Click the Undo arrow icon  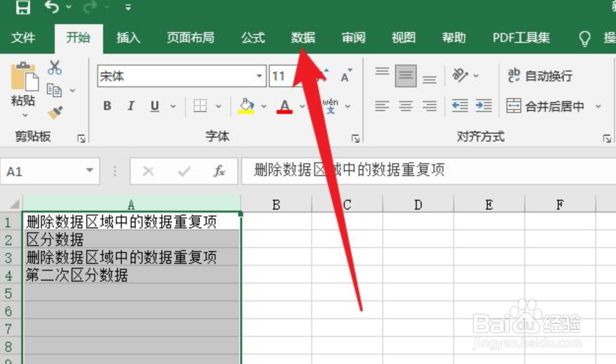tap(51, 6)
